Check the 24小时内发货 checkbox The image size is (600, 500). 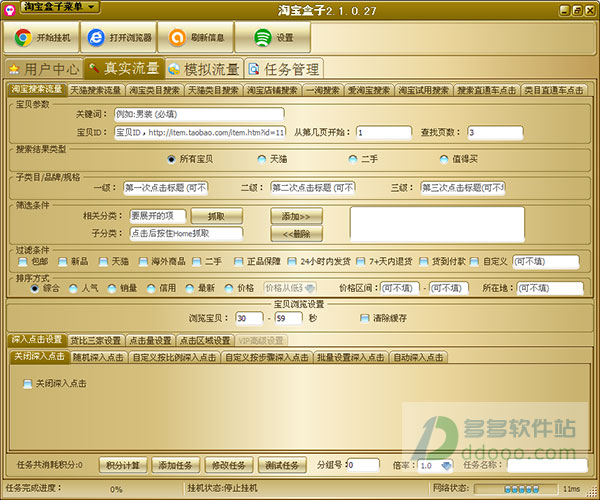click(292, 262)
